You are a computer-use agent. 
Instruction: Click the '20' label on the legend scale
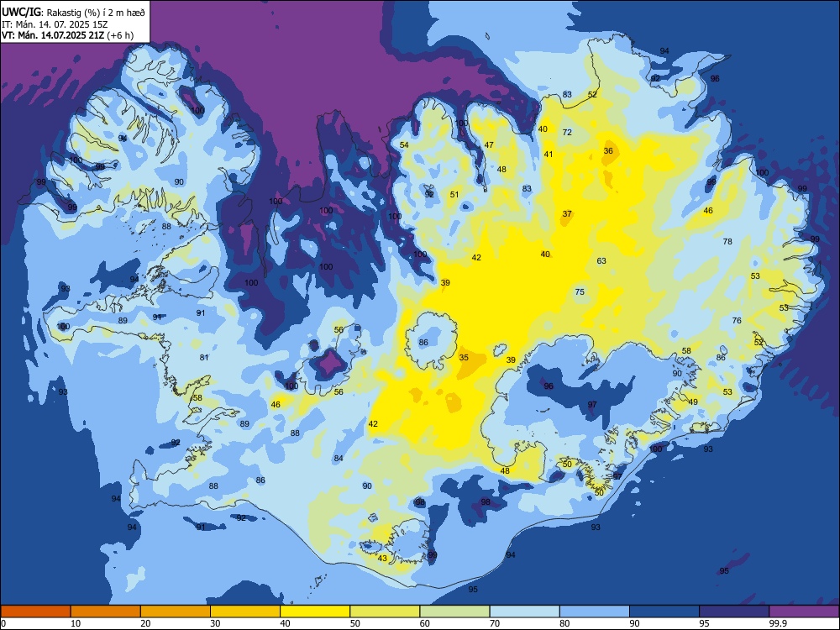click(145, 623)
